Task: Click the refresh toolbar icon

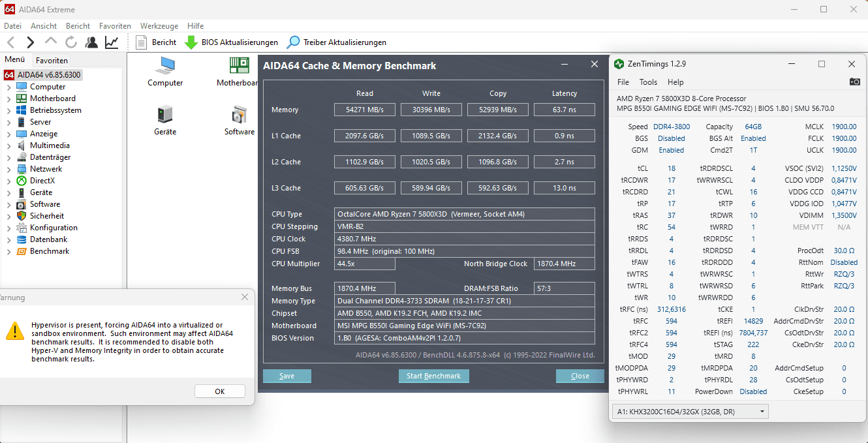Action: point(71,42)
